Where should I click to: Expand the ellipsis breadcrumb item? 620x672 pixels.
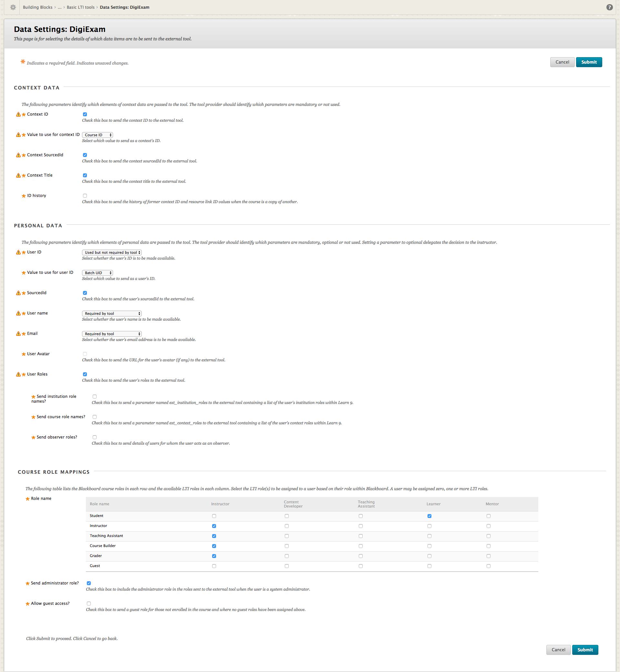pyautogui.click(x=60, y=7)
